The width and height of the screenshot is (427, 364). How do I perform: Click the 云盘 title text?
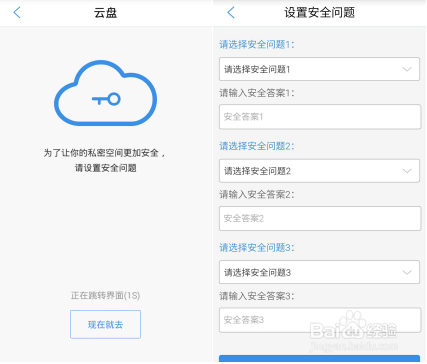coord(105,13)
